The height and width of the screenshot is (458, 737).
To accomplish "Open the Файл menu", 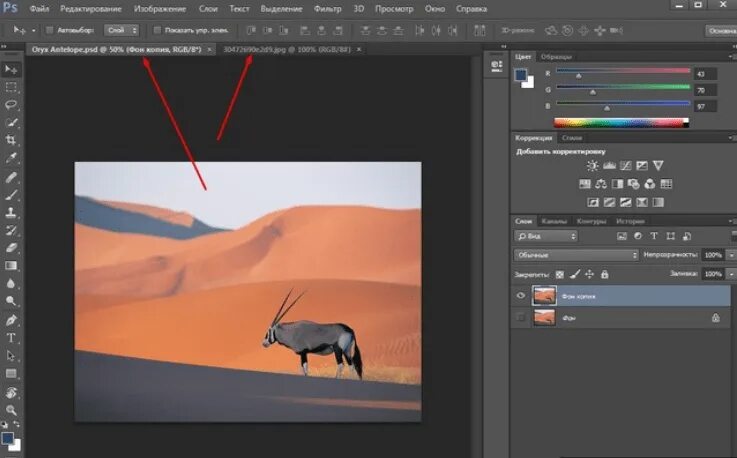I will tap(39, 8).
